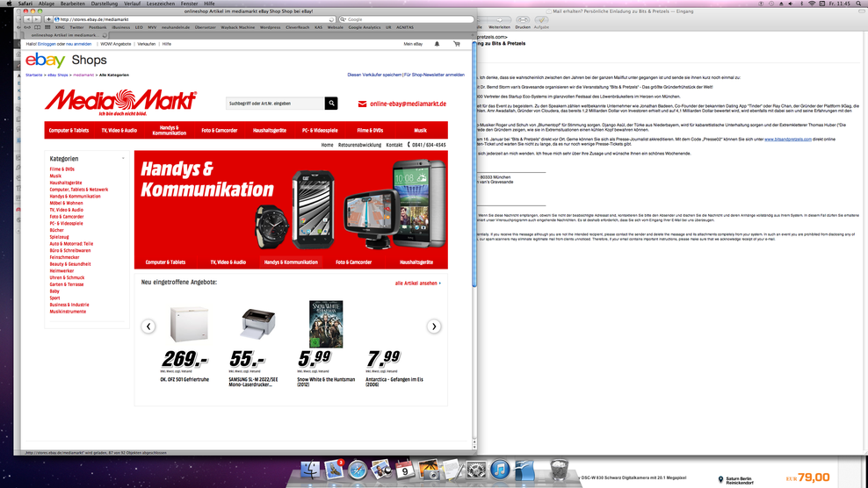Open iTunes icon in Dock
This screenshot has width=868, height=488.
pos(499,470)
